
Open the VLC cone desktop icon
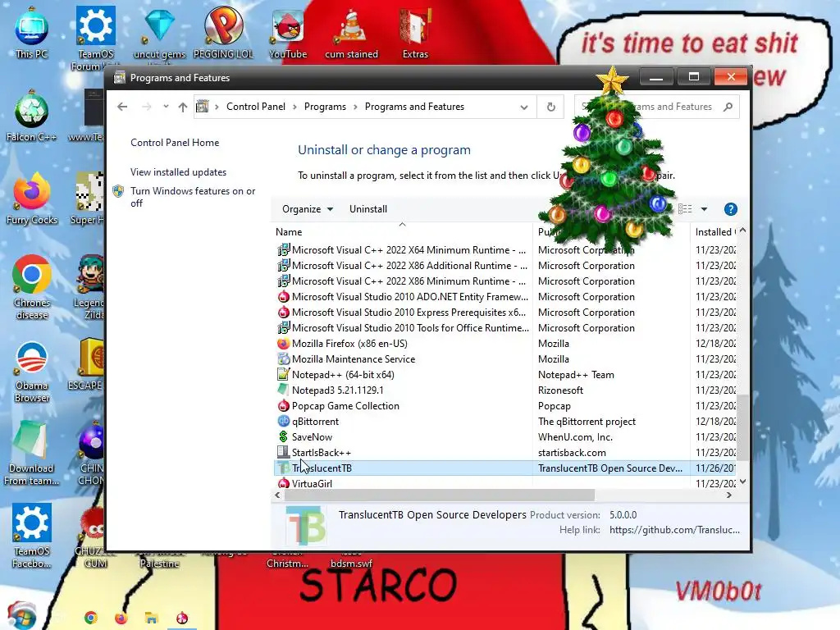[x=351, y=32]
